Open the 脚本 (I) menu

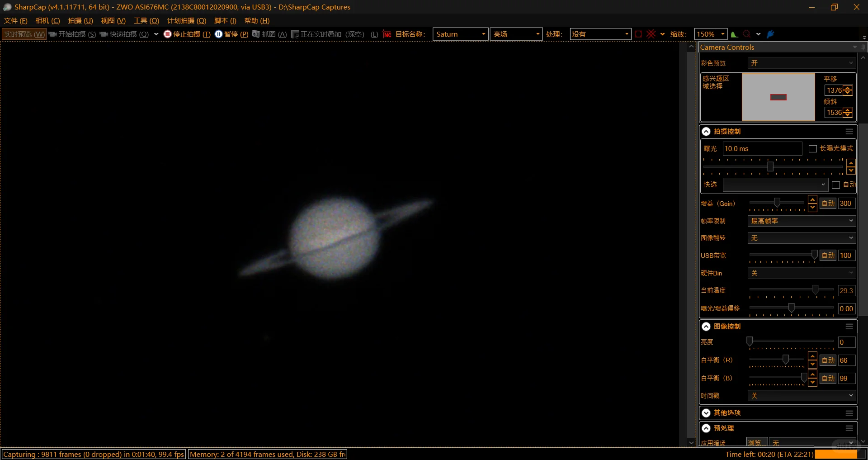pyautogui.click(x=225, y=21)
